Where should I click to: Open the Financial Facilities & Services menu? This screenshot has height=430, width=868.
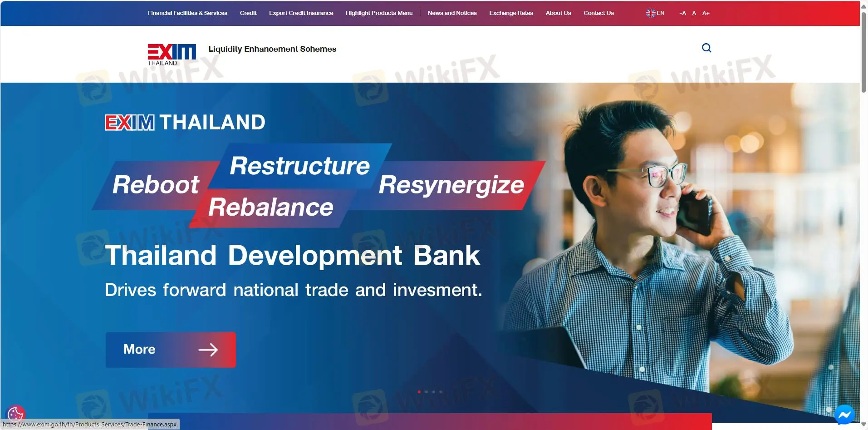coord(187,13)
